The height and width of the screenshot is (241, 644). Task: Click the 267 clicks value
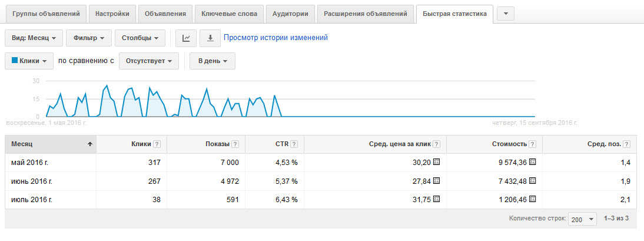pos(154,181)
